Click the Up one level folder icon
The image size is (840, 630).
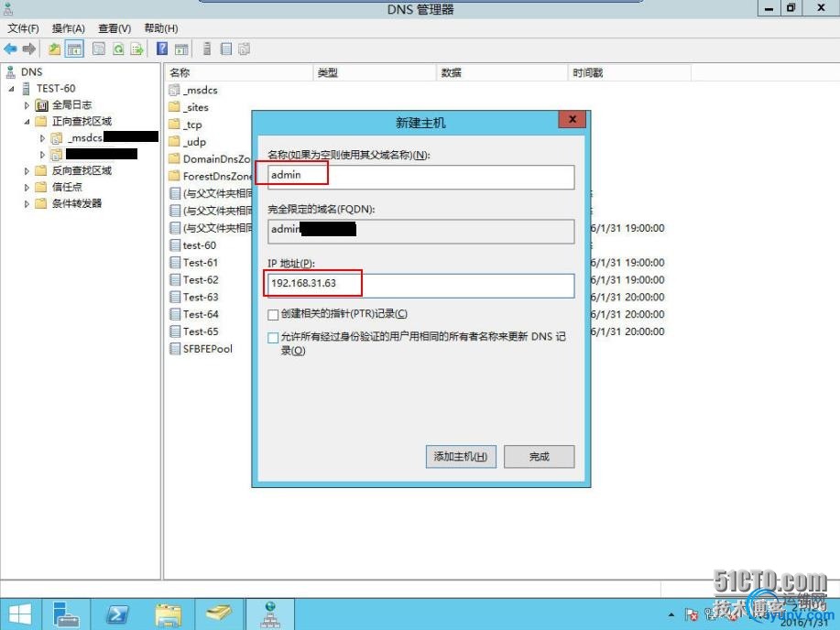(x=54, y=49)
